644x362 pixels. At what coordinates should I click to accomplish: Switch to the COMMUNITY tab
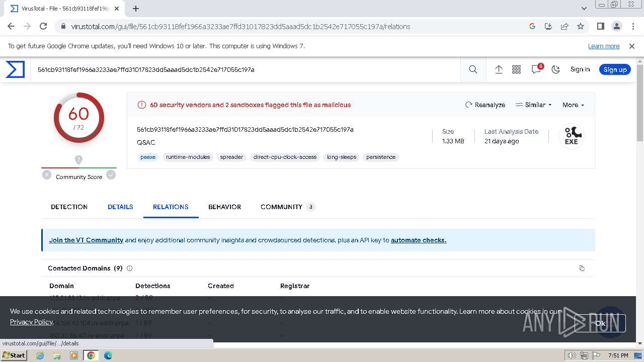click(x=287, y=207)
